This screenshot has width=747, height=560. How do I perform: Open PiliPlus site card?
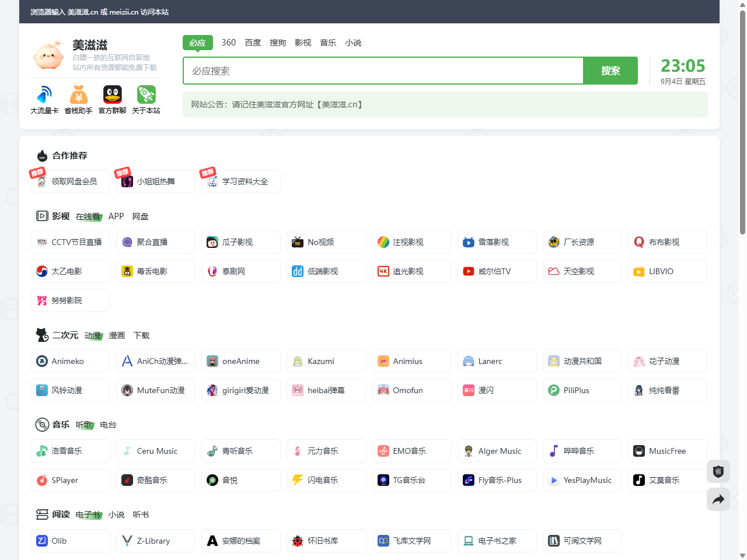tap(582, 390)
